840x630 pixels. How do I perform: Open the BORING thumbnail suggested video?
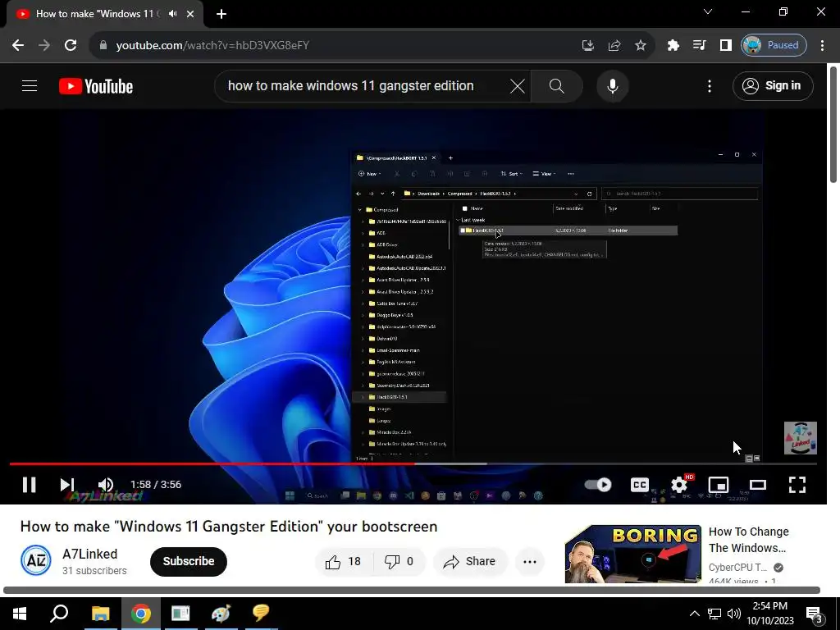(632, 554)
